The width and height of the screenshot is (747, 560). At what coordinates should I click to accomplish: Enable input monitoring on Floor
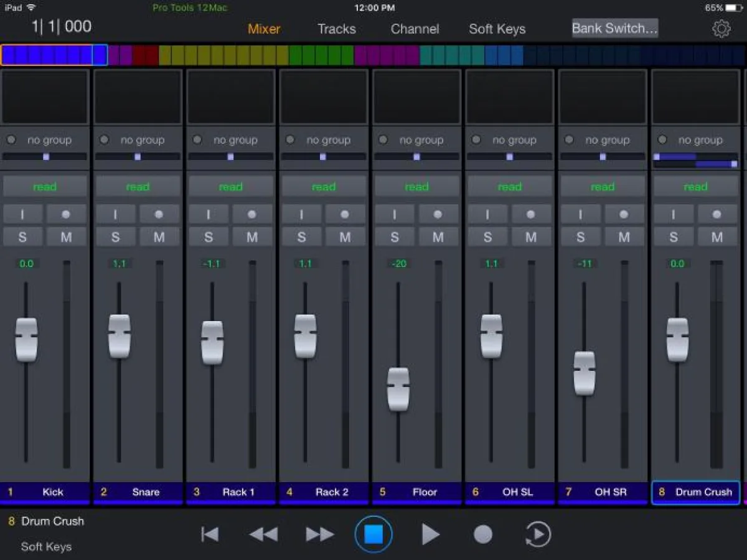[395, 214]
